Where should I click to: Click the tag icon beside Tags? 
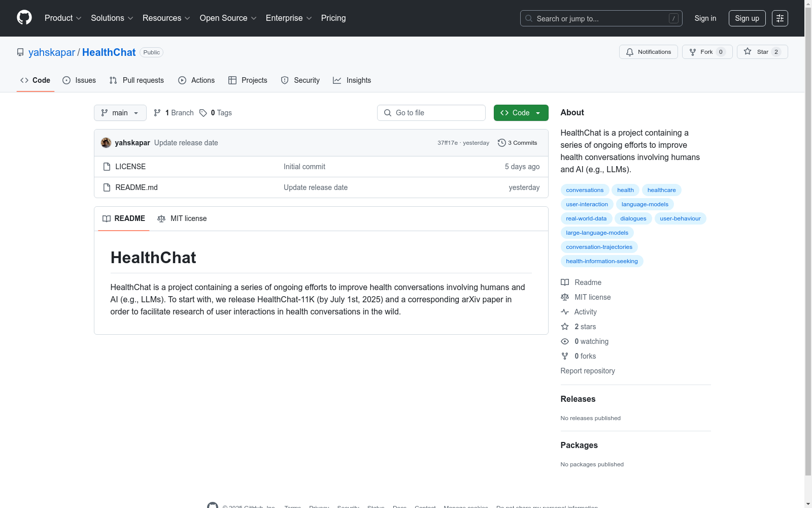point(203,113)
